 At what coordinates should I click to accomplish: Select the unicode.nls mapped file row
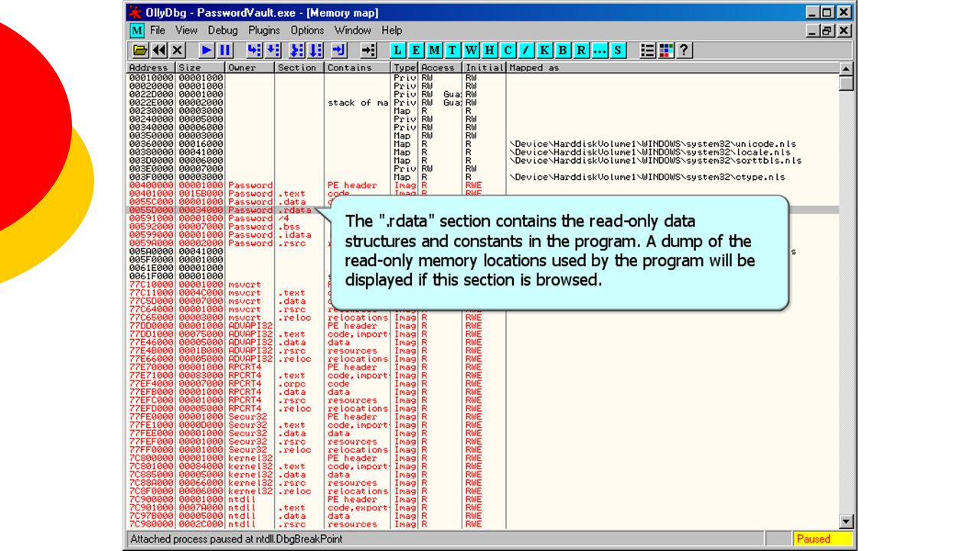coord(482,144)
